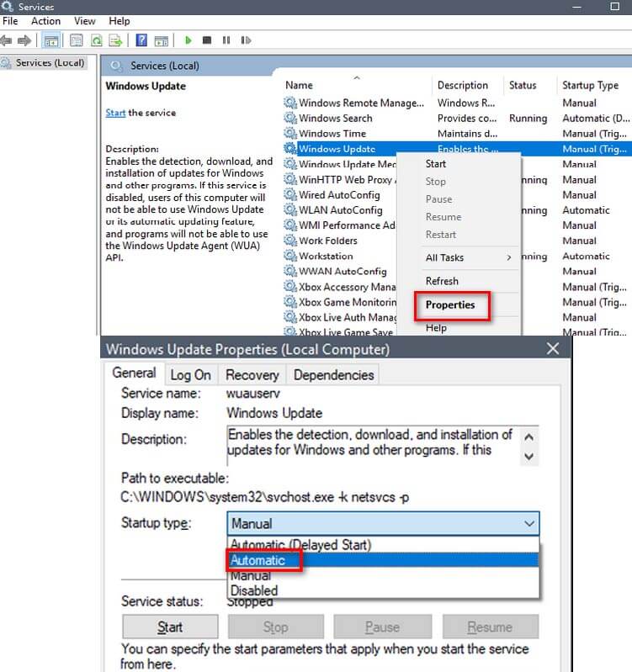Open the Action menu

click(46, 21)
